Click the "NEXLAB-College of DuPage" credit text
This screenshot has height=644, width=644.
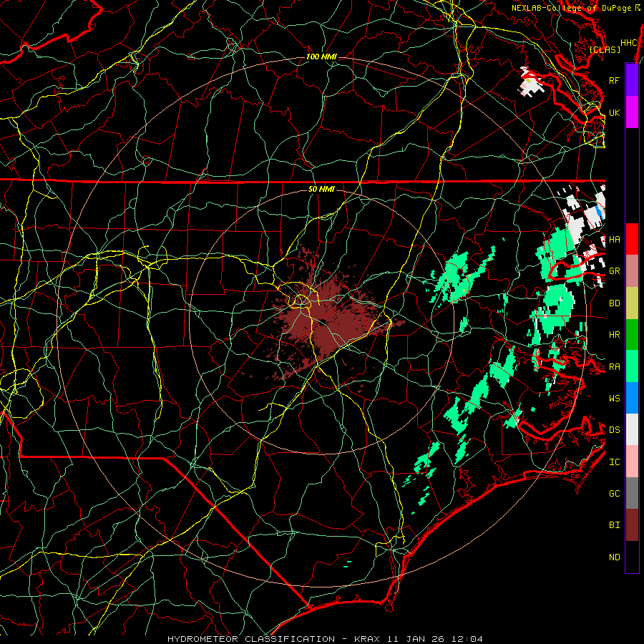coord(572,8)
